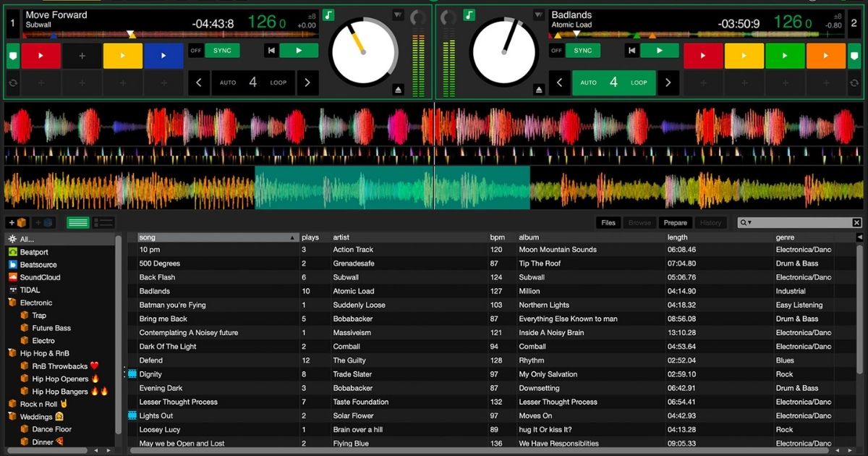The height and width of the screenshot is (456, 868).
Task: Switch library to two-line list view
Action: click(102, 221)
